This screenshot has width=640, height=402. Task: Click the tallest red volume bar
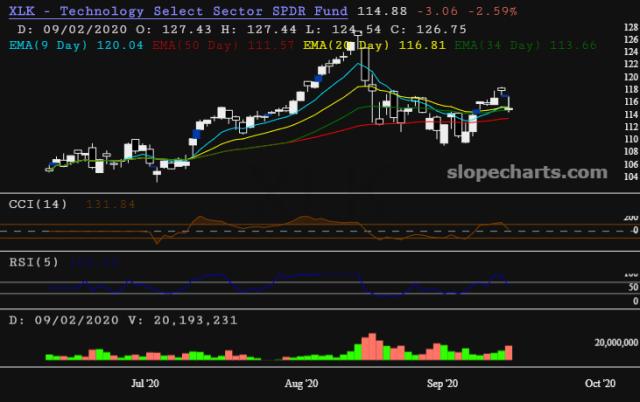pyautogui.click(x=367, y=346)
